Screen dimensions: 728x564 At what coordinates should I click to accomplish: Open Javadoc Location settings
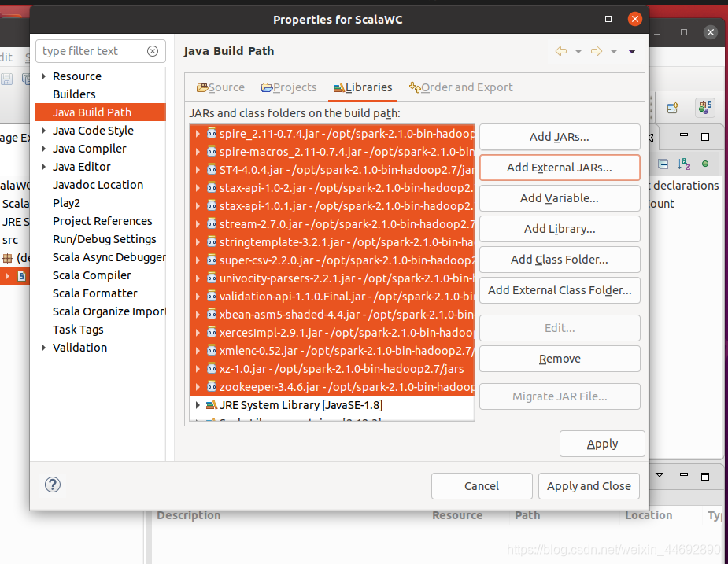(x=98, y=185)
